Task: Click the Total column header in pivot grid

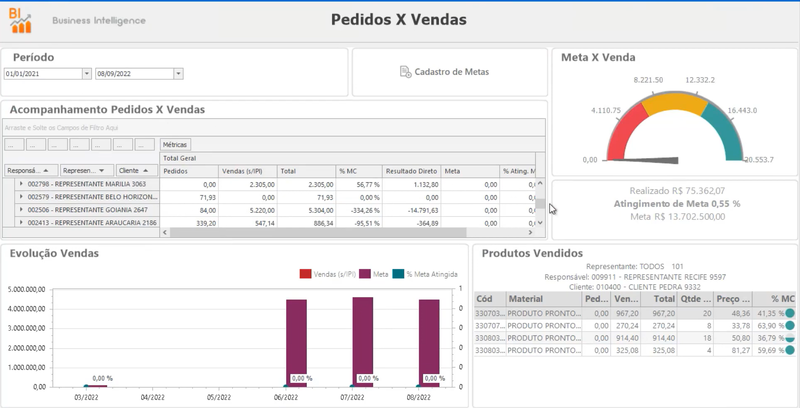Action: pos(306,171)
